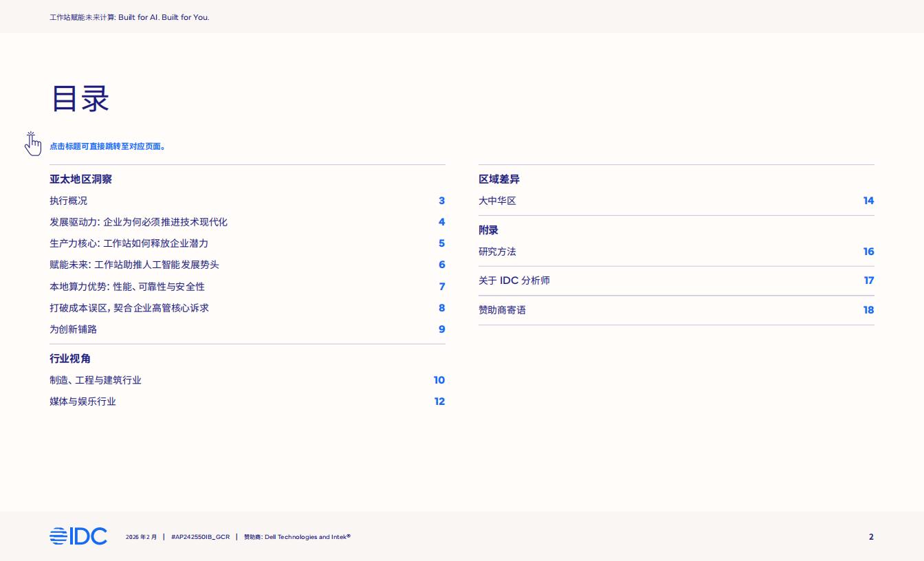This screenshot has width=924, height=561.
Task: Open 生产力核心 工作站如何释放企业潜力 entry
Action: pyautogui.click(x=129, y=243)
